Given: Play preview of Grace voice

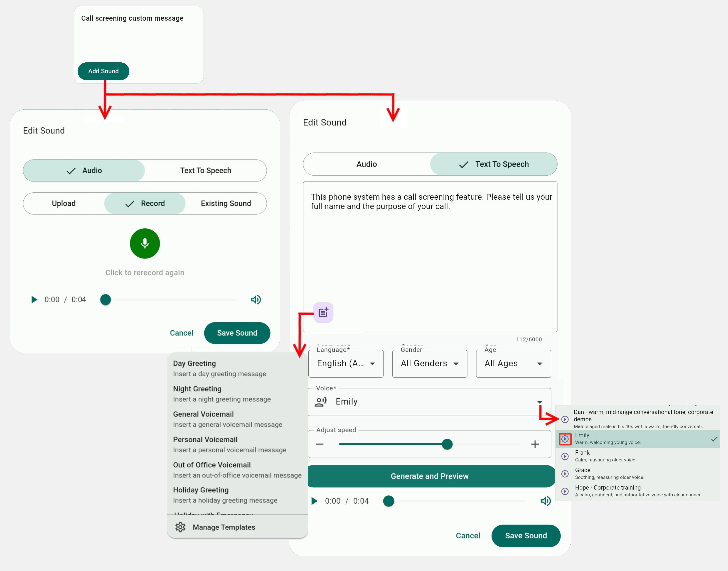Looking at the screenshot, I should pos(565,474).
